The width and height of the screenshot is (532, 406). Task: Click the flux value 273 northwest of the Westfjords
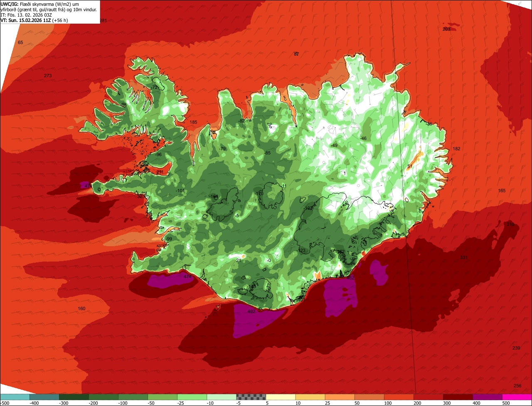click(x=48, y=76)
